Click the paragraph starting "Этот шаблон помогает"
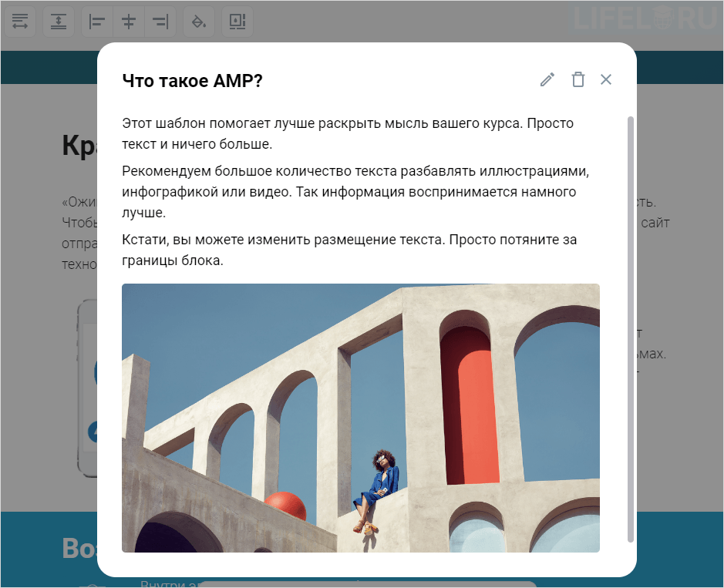Screen dimensions: 724x588 point(348,133)
